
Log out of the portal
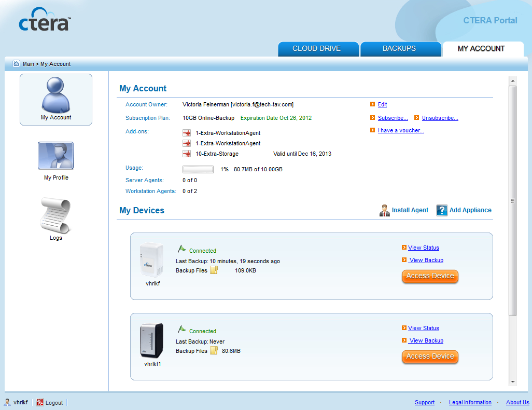pos(54,403)
